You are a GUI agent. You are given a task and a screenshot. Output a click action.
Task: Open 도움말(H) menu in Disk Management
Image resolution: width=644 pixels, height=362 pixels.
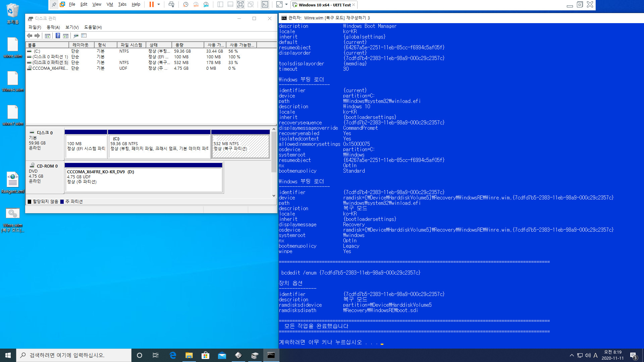click(x=93, y=27)
